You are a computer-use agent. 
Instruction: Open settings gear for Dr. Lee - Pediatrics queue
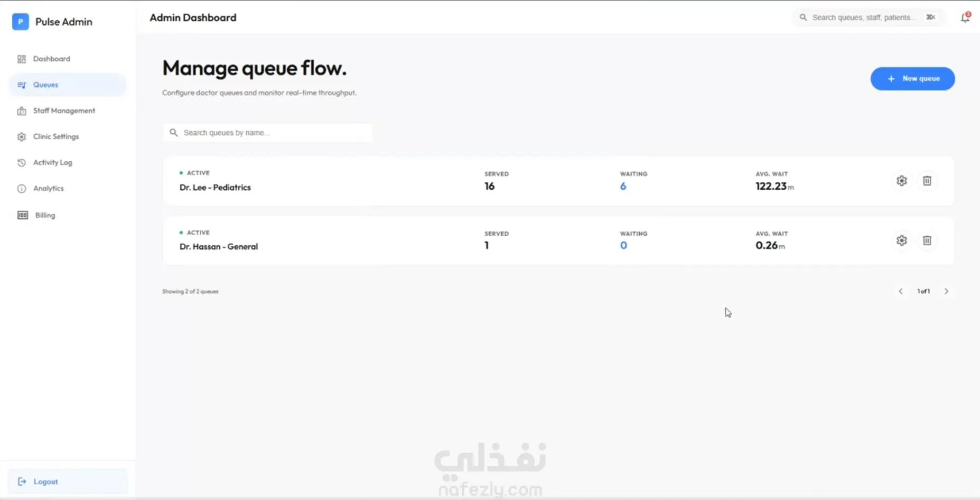(x=901, y=181)
